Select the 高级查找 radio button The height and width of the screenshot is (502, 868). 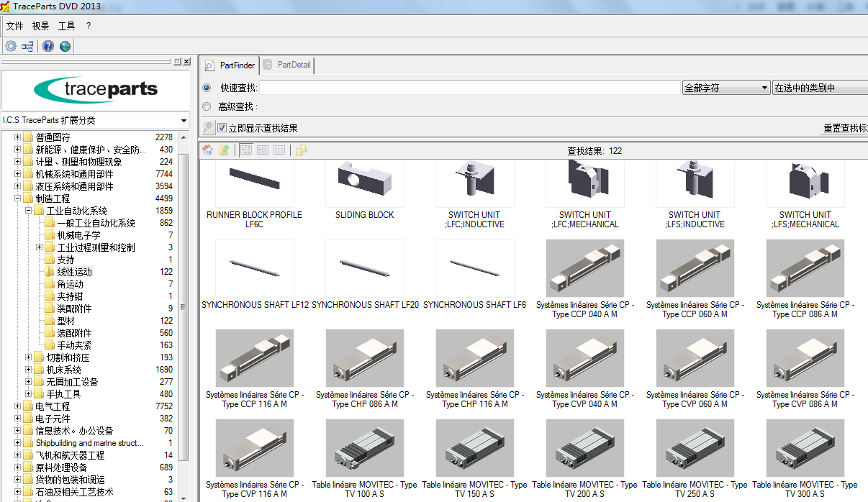207,106
